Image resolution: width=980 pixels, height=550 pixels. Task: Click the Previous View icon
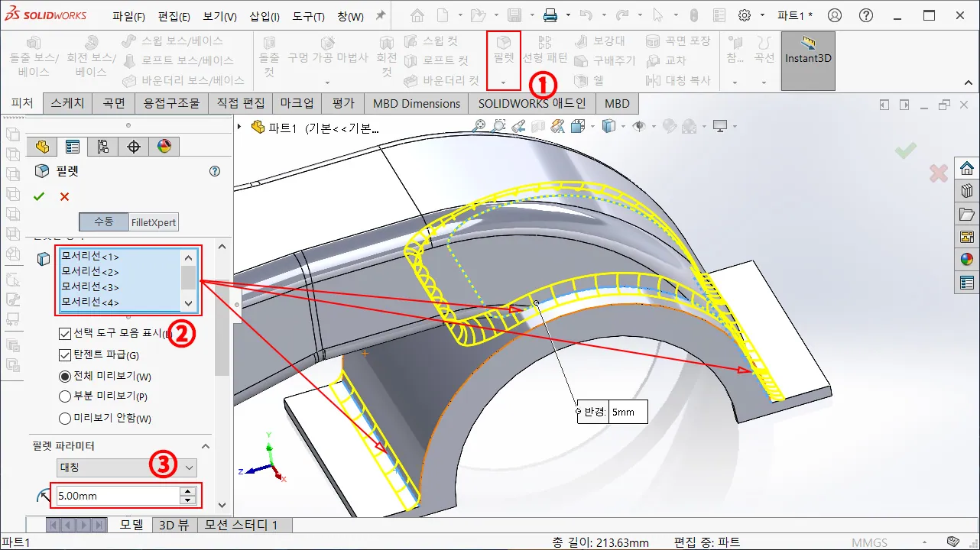pyautogui.click(x=519, y=126)
